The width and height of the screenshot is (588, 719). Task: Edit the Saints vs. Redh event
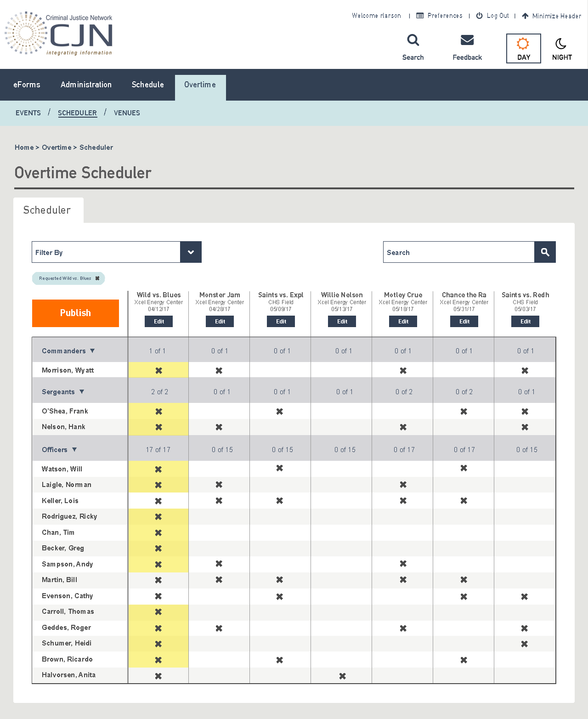pos(525,322)
